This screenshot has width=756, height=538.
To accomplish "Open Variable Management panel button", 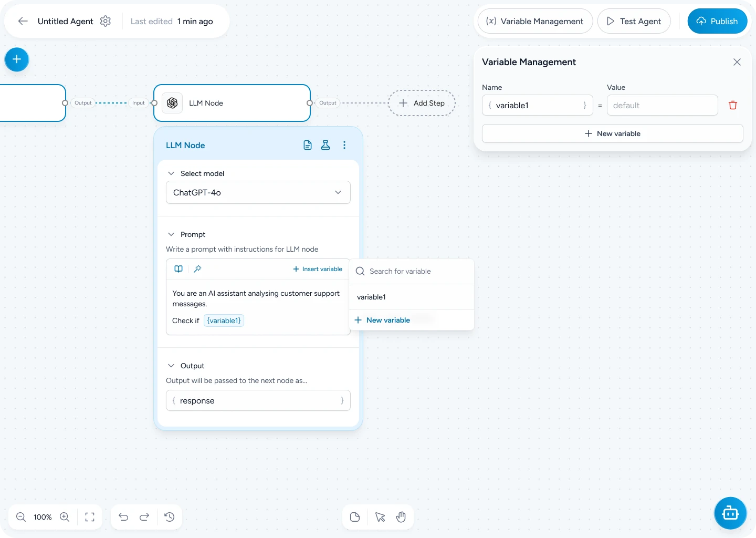I will pyautogui.click(x=535, y=21).
